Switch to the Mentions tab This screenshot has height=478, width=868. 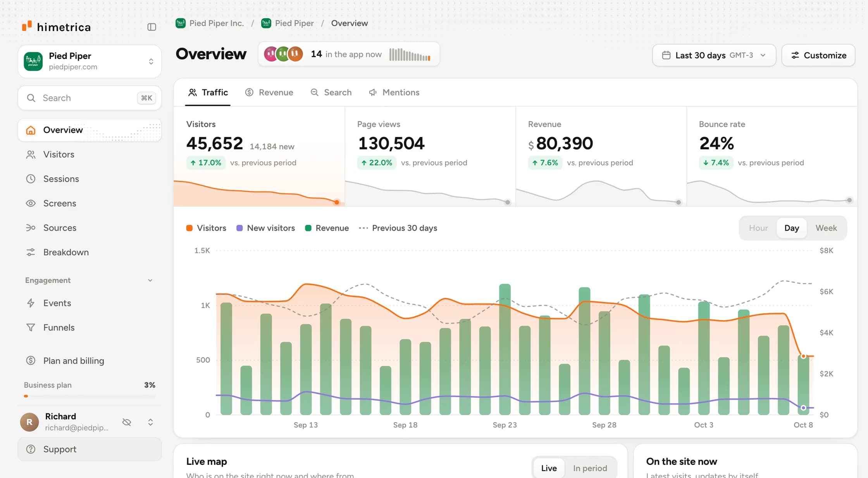(394, 92)
